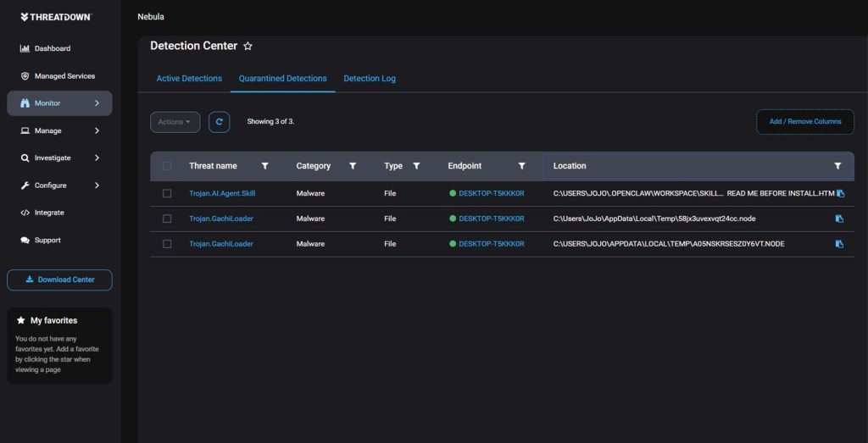The width and height of the screenshot is (868, 443).
Task: Switch to the Active Detections tab
Action: pyautogui.click(x=189, y=79)
